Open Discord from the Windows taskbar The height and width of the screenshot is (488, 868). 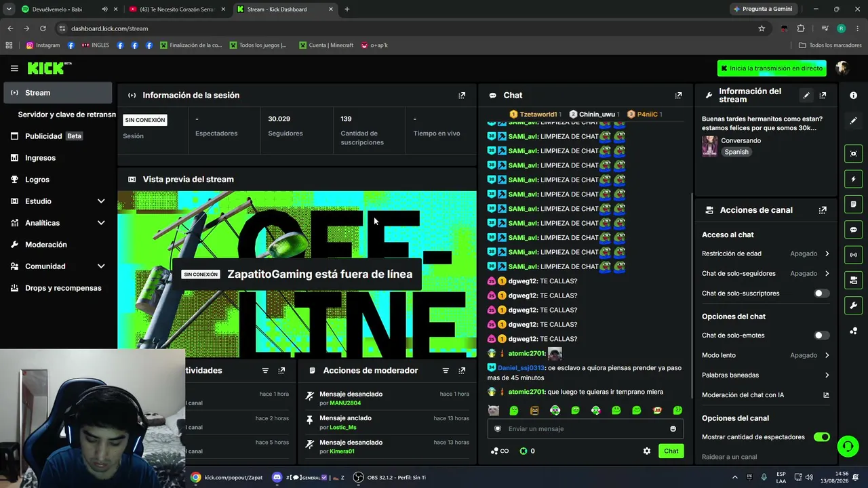pyautogui.click(x=308, y=478)
